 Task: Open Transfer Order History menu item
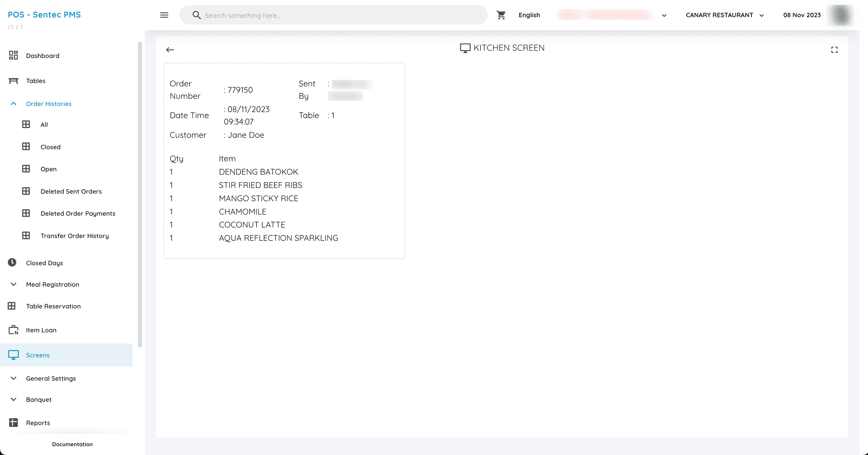[x=75, y=236]
